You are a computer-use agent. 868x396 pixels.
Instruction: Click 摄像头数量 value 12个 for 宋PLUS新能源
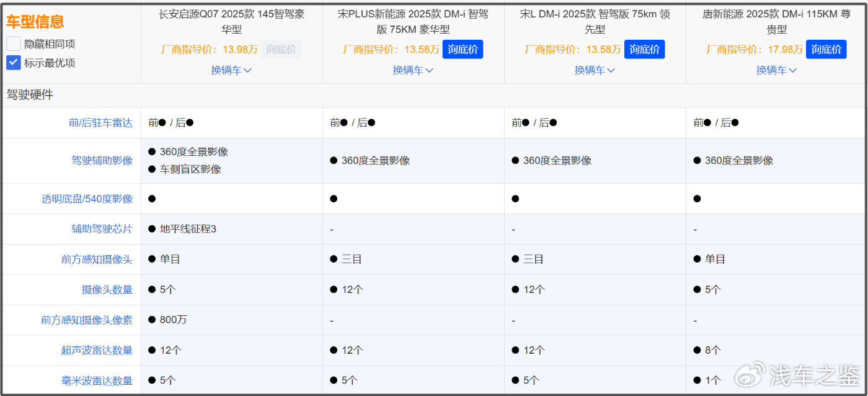point(352,290)
